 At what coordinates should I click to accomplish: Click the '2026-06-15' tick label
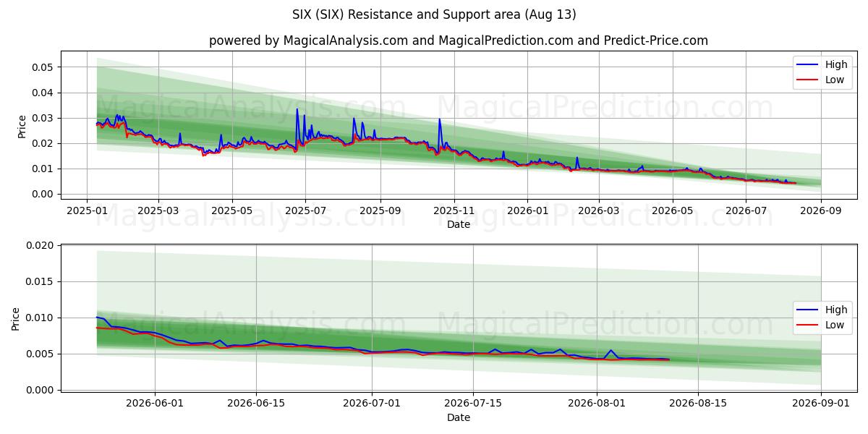[x=256, y=404]
